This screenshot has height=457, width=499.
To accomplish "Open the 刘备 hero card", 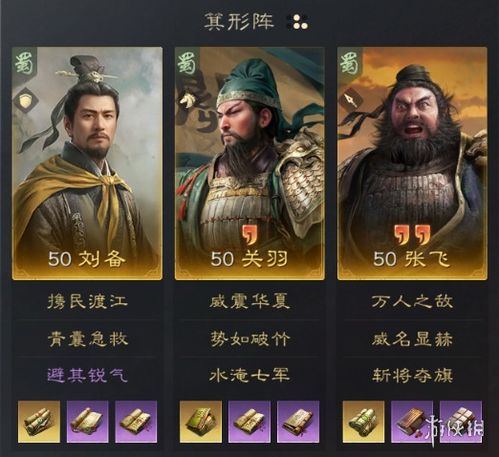I will click(x=87, y=163).
